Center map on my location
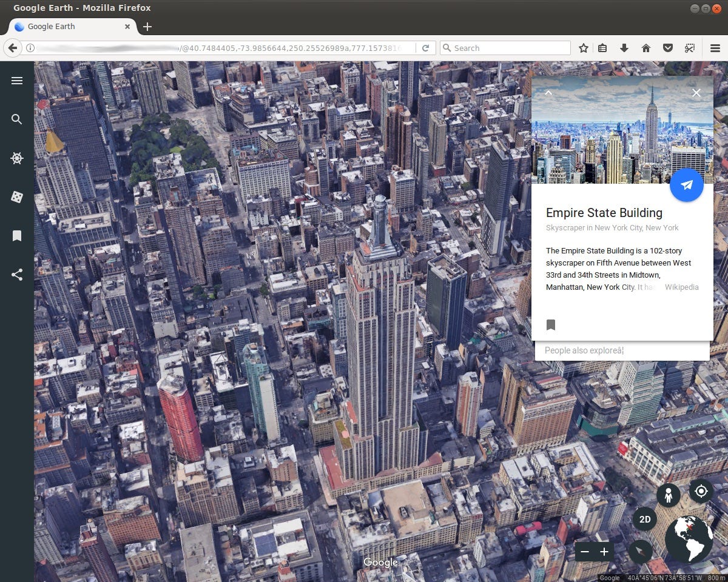 point(701,490)
